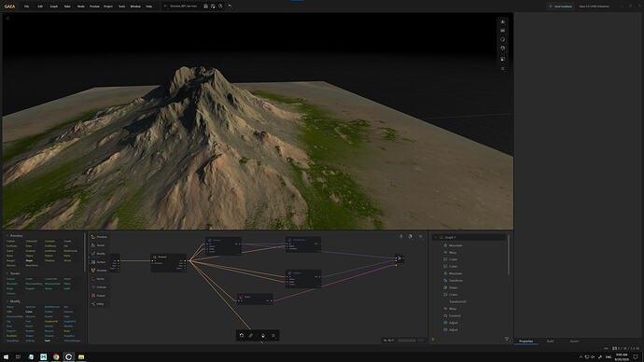Select Transform3D in the node list
Viewport: 644px width, 362px height.
click(457, 301)
